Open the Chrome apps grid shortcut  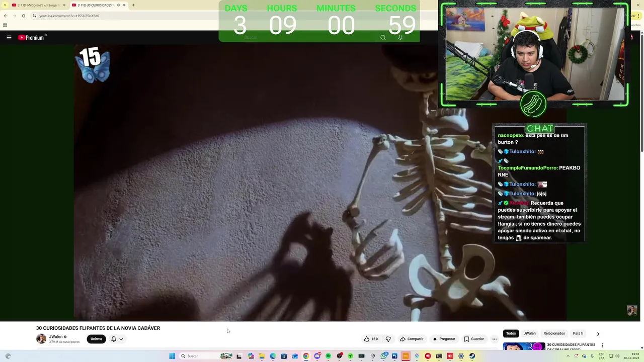5,25
